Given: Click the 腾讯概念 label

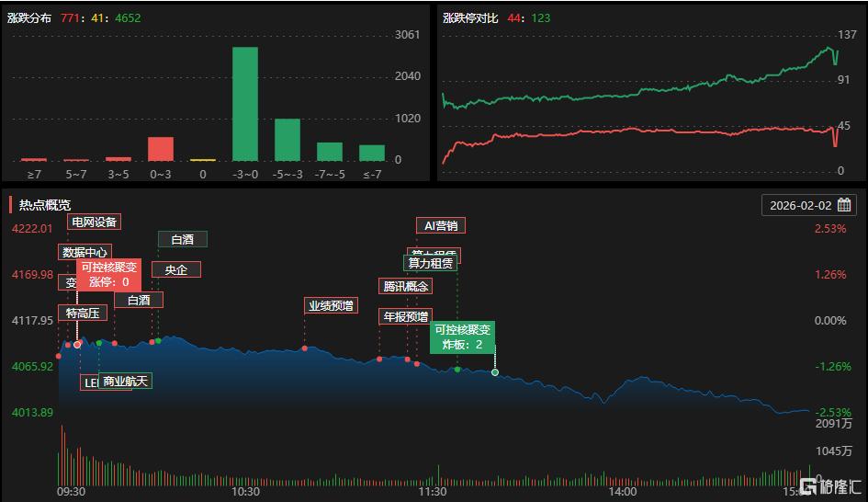Looking at the screenshot, I should pyautogui.click(x=404, y=286).
